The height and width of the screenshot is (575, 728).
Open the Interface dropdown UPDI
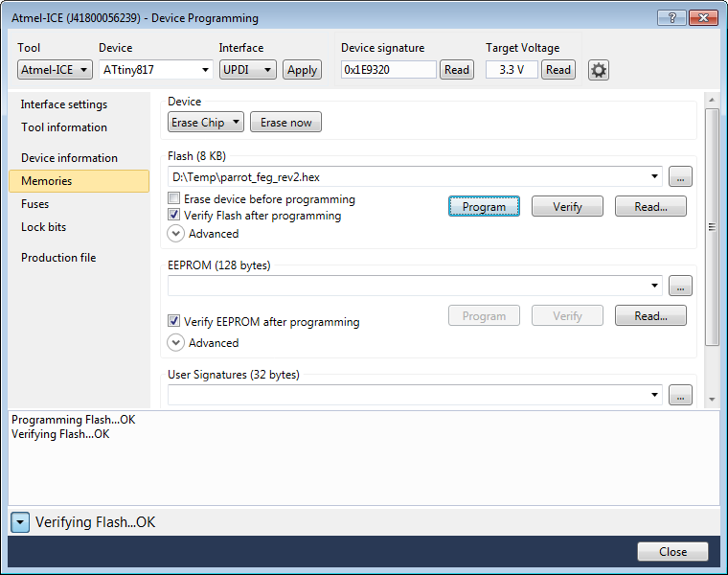coord(247,70)
